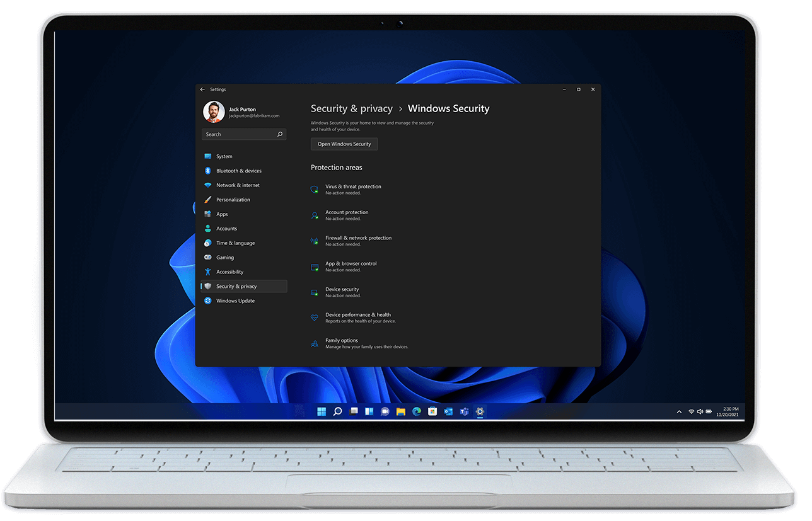Click the Open Windows Security button
Viewport: 812px width, 521px height.
(x=344, y=144)
